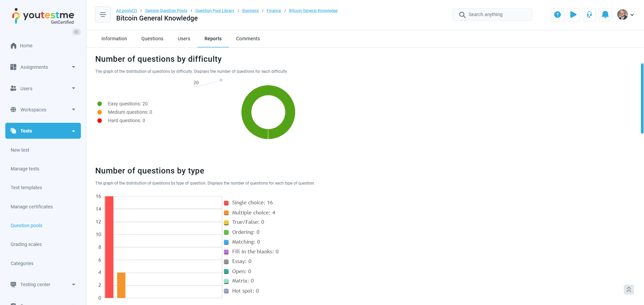Click the Testing center monitor icon
This screenshot has height=305, width=644.
coord(13,285)
